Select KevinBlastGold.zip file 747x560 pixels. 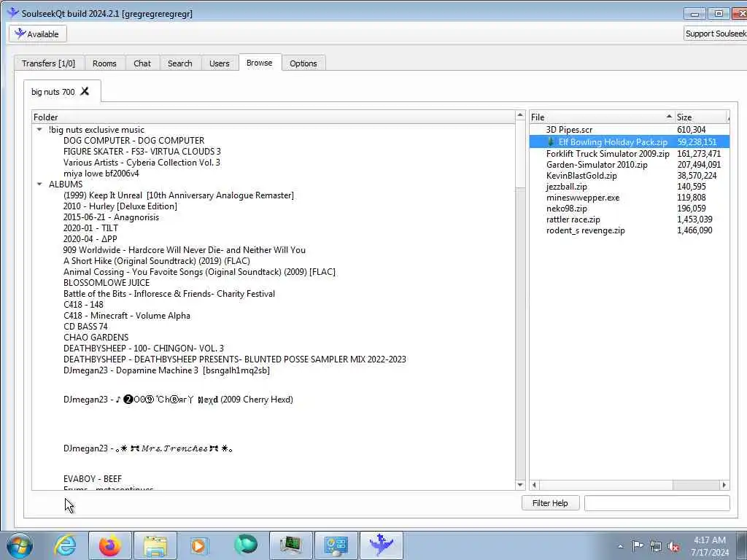coord(581,176)
